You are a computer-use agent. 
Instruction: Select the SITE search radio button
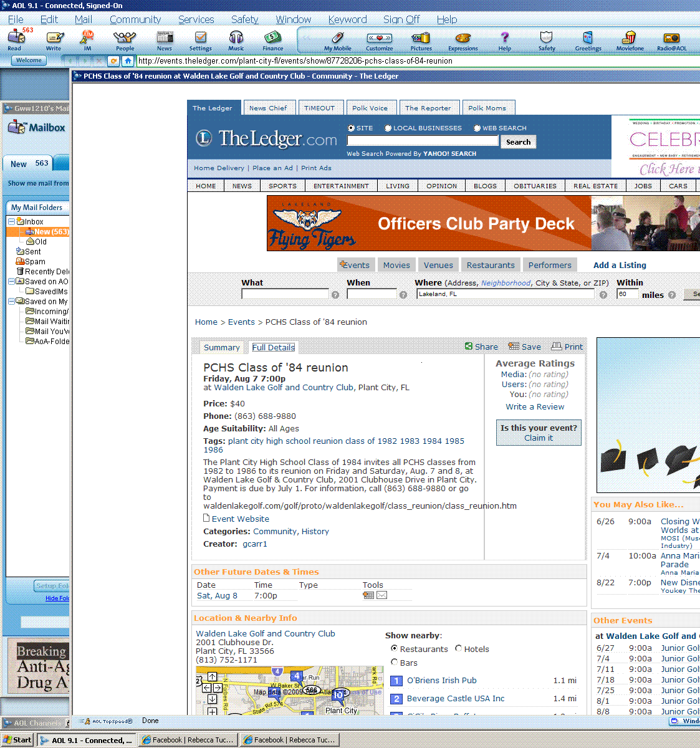tap(351, 128)
